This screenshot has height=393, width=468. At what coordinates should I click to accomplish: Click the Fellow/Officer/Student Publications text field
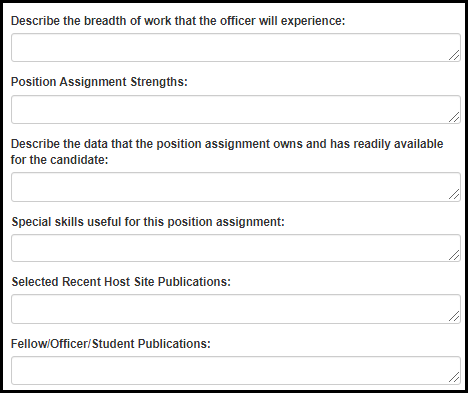[x=236, y=370]
